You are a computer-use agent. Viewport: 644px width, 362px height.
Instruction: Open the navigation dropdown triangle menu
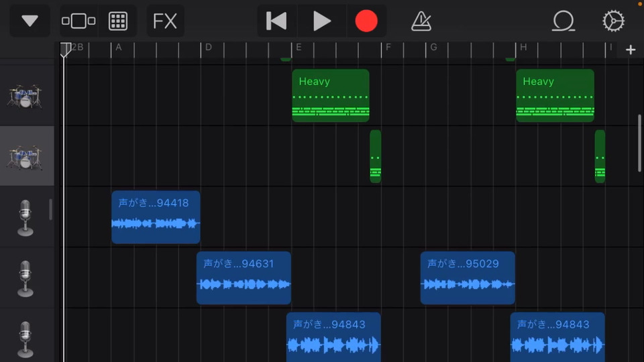(x=30, y=21)
